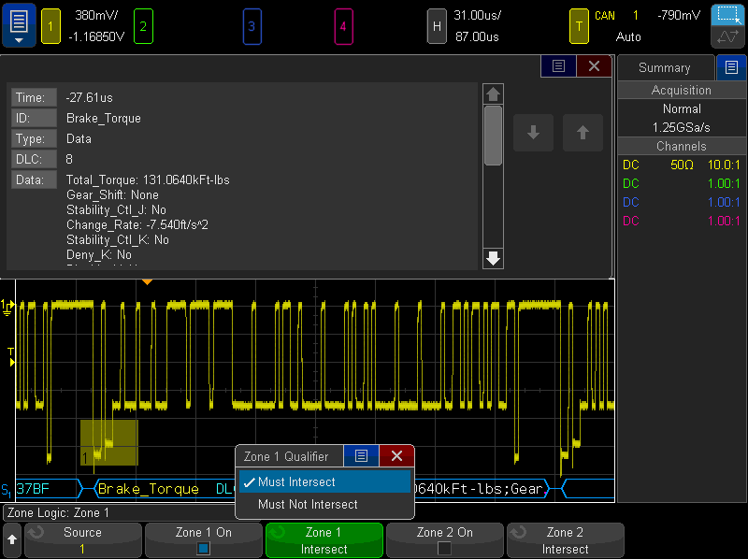Go back with softkey menu up arrow
Image resolution: width=748 pixels, height=560 pixels.
coord(12,540)
